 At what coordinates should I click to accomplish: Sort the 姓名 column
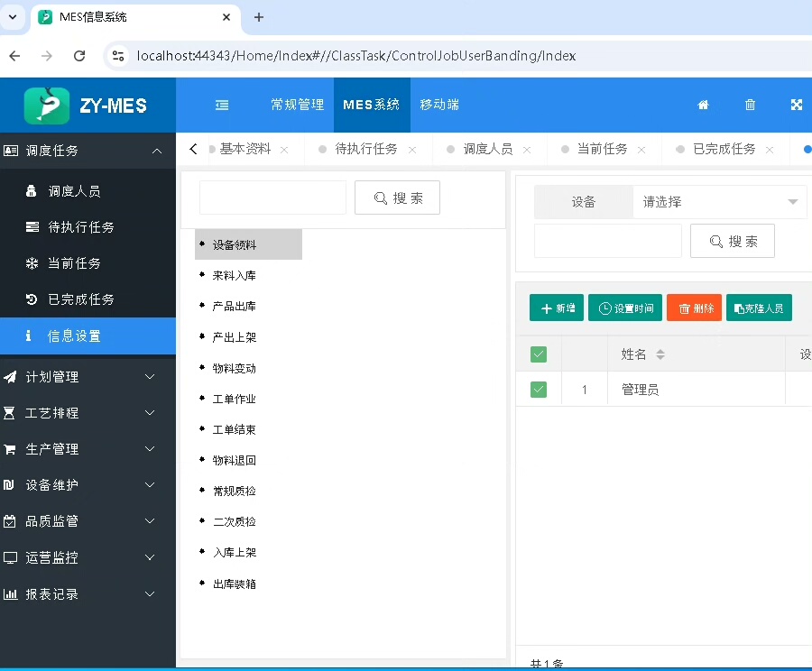coord(660,354)
